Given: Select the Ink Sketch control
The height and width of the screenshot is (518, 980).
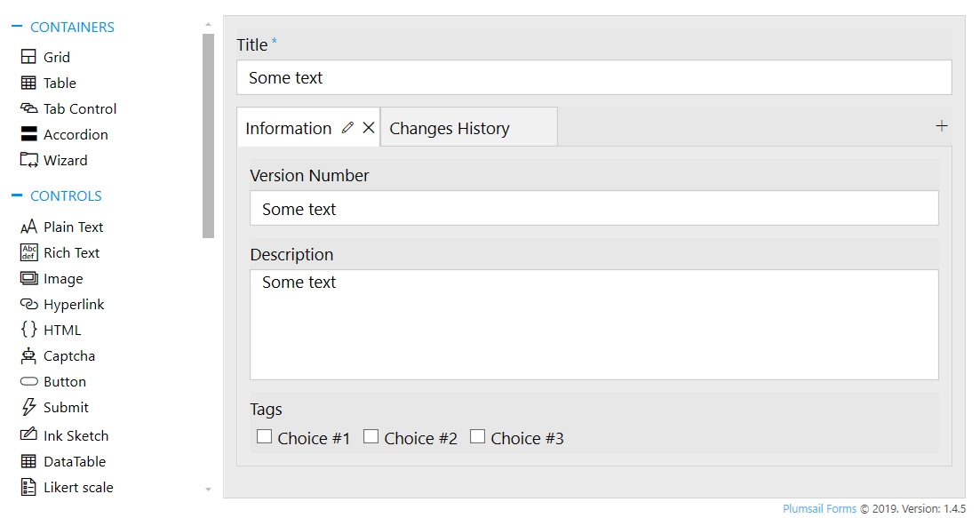Looking at the screenshot, I should 76,435.
